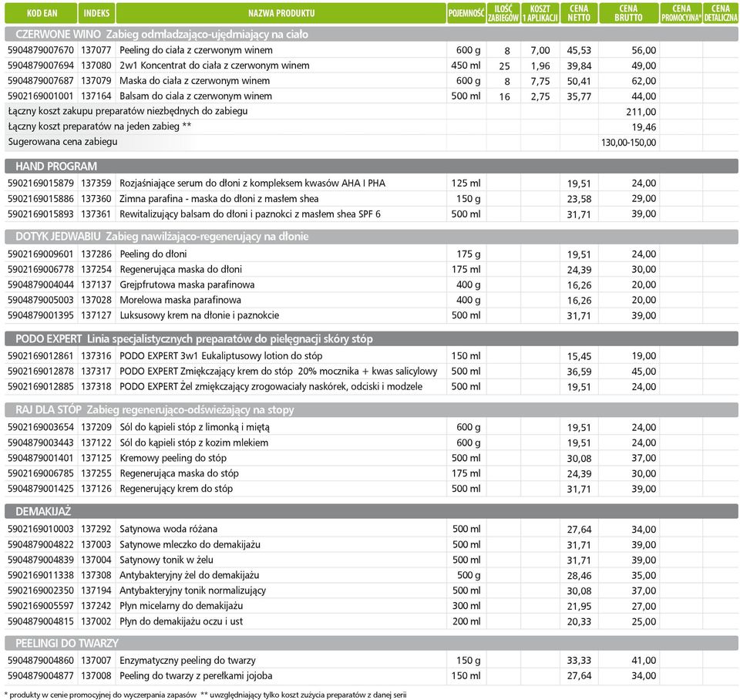
Task: Click Płyn do demakijażu oczu i ust
Action: click(x=180, y=621)
